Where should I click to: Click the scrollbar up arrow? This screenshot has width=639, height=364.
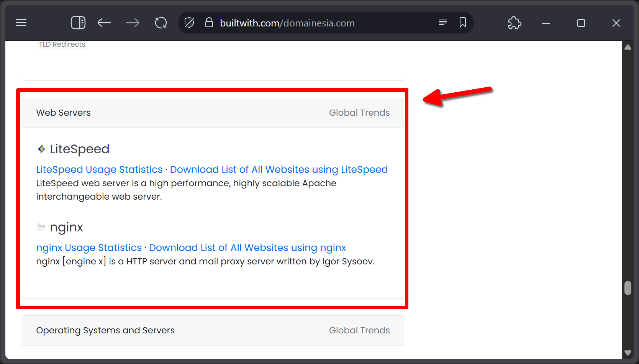click(628, 47)
